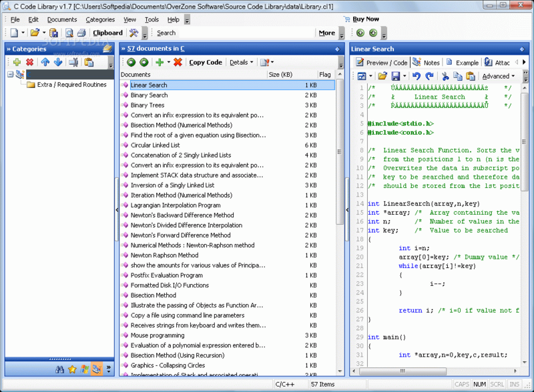Click the green navigate back icon near More
The height and width of the screenshot is (392, 534).
[360, 33]
